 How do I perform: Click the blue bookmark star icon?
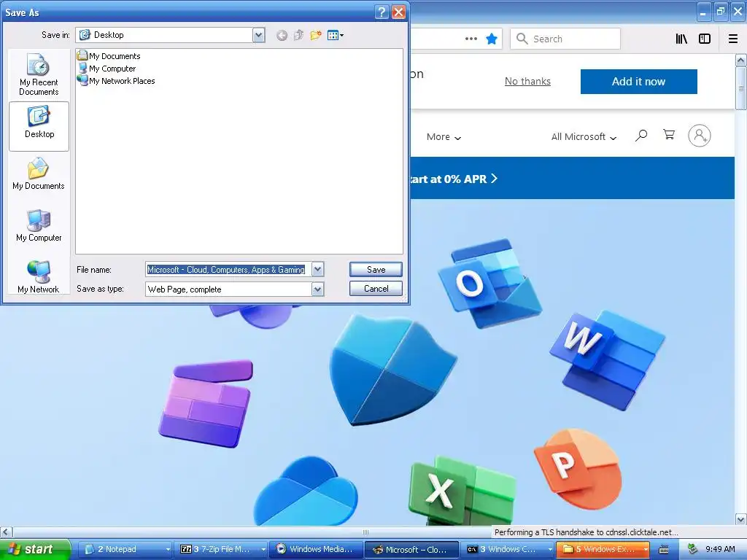[x=492, y=39]
